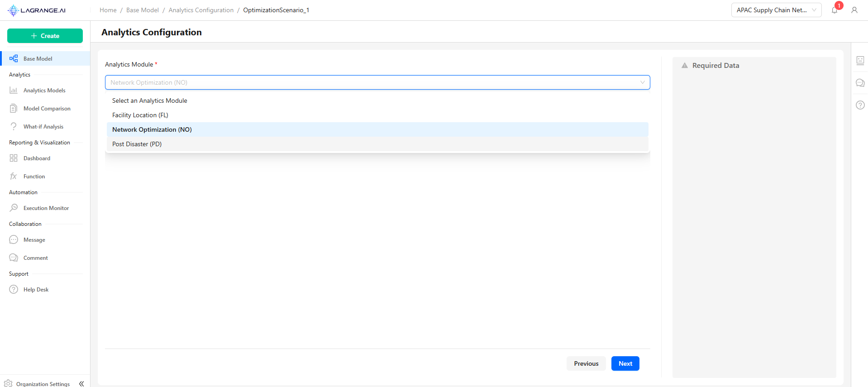868x387 pixels.
Task: Click the Analytics Module input field
Action: pyautogui.click(x=377, y=82)
